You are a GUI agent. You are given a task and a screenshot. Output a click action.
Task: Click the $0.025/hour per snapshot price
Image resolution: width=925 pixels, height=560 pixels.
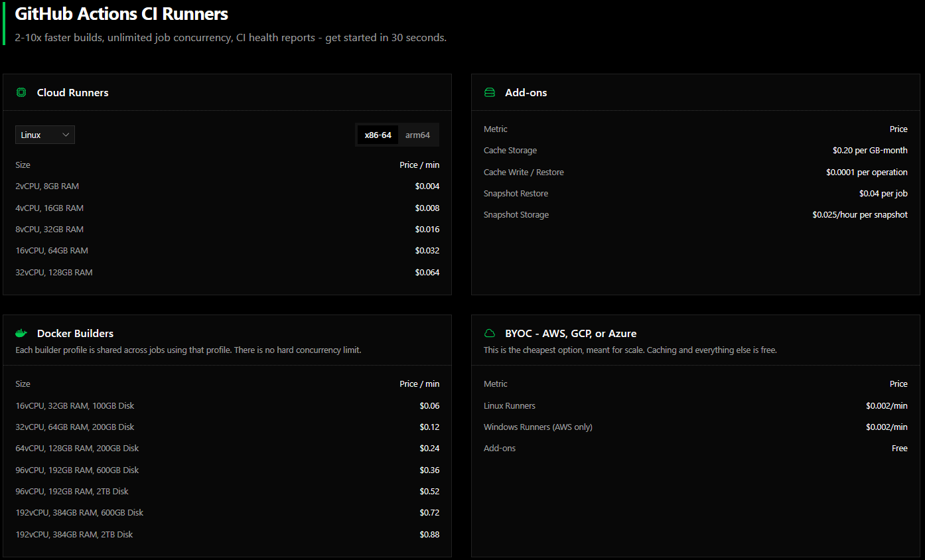click(860, 215)
